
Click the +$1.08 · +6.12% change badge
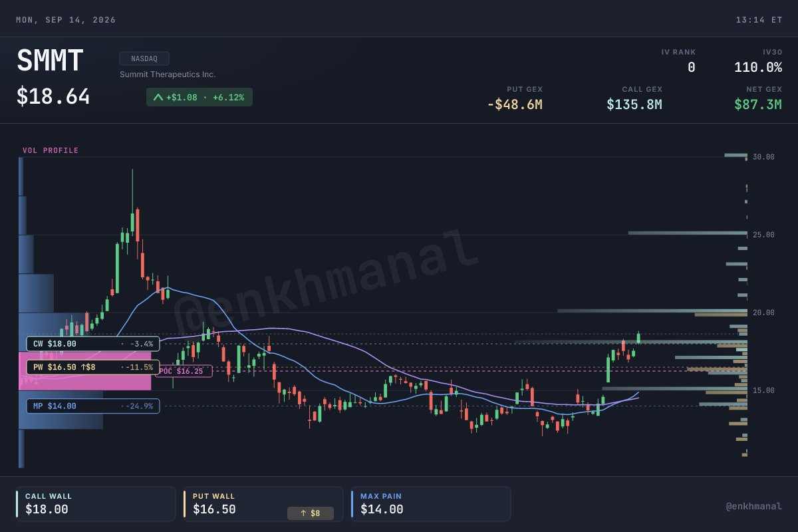pos(199,97)
